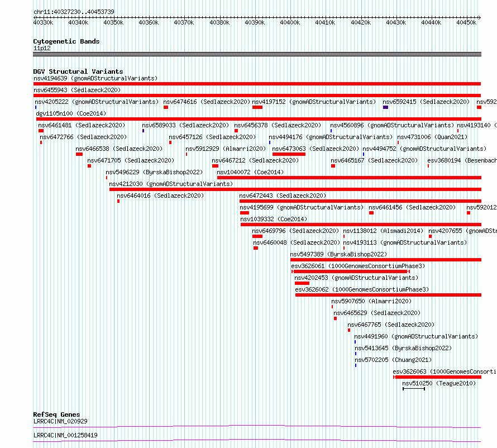
Task: Open the nsv6474616 (Sedlazeck2020) variant
Action: click(207, 102)
